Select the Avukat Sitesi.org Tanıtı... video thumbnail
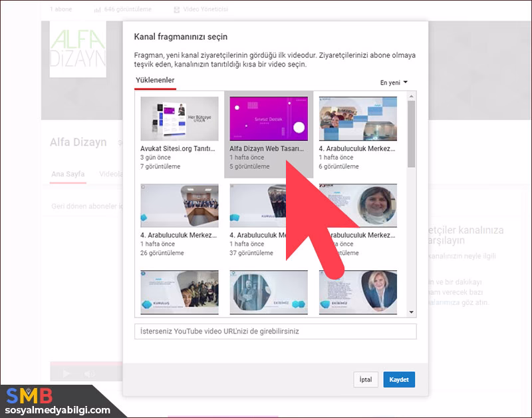The height and width of the screenshot is (418, 532). [180, 118]
